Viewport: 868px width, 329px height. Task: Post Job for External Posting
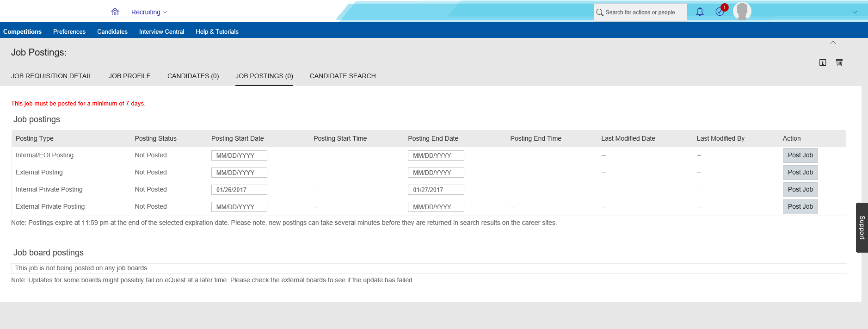click(800, 173)
